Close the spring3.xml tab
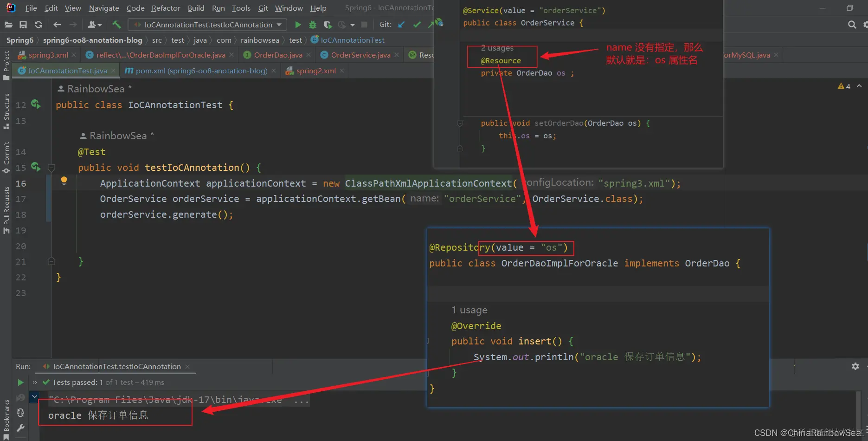The image size is (868, 441). [x=74, y=55]
